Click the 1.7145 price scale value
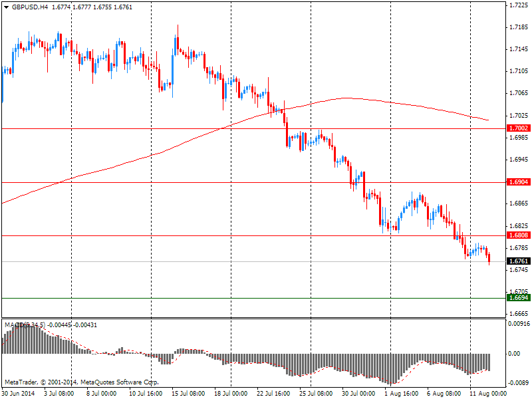 pos(519,49)
